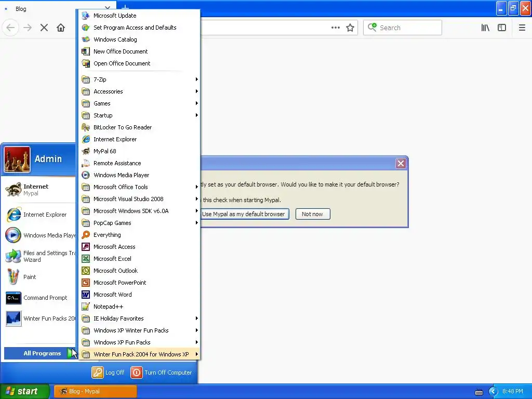Expand the Microsoft Visual Studio 2008 arrow
532x399 pixels.
(x=196, y=199)
